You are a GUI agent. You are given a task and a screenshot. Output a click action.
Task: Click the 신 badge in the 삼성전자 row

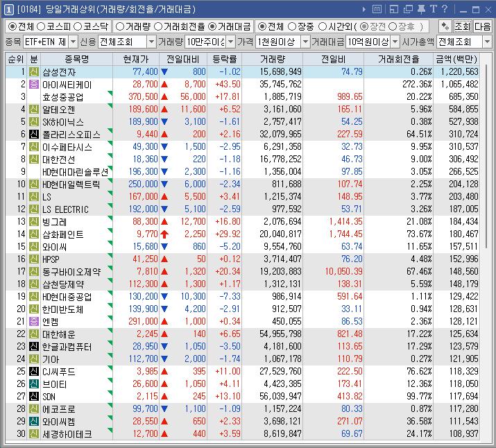coord(34,71)
